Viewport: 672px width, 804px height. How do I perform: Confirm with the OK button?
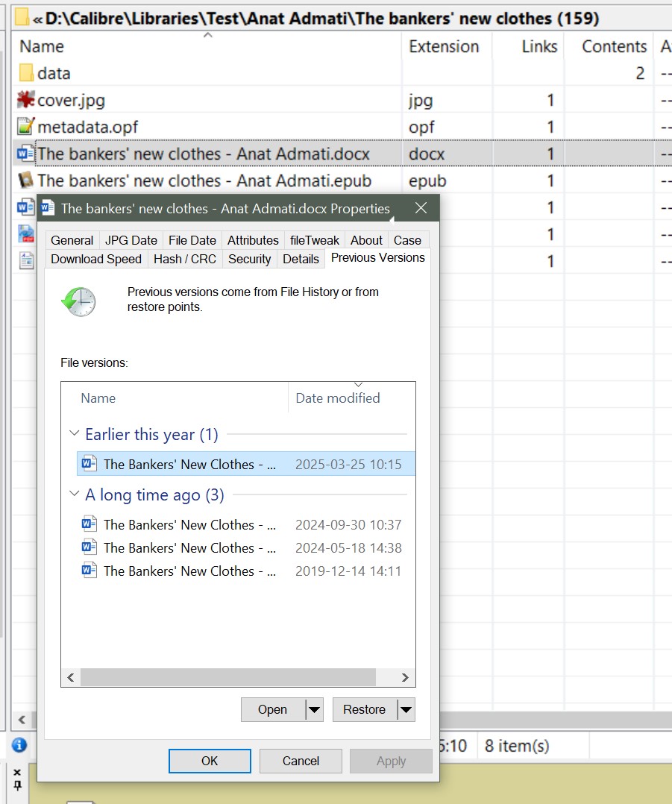coord(210,761)
